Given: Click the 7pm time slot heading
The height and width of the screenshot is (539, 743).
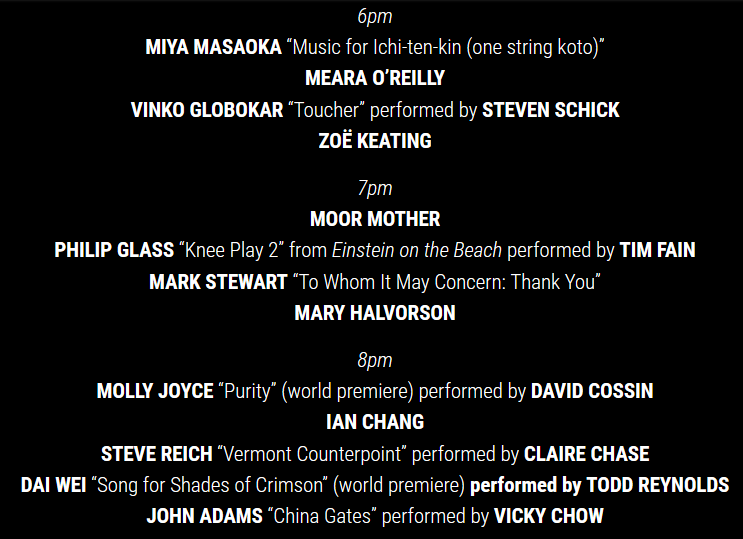Looking at the screenshot, I should (375, 188).
